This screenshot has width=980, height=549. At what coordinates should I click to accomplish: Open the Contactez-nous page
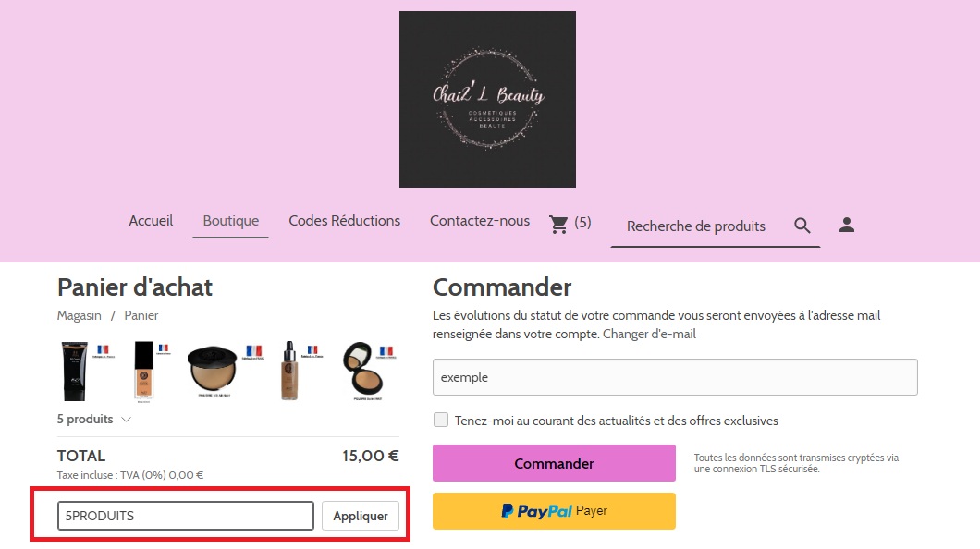(x=480, y=221)
